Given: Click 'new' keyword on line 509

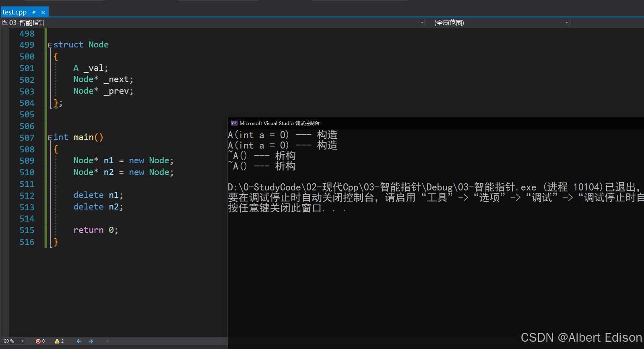Looking at the screenshot, I should pos(136,160).
